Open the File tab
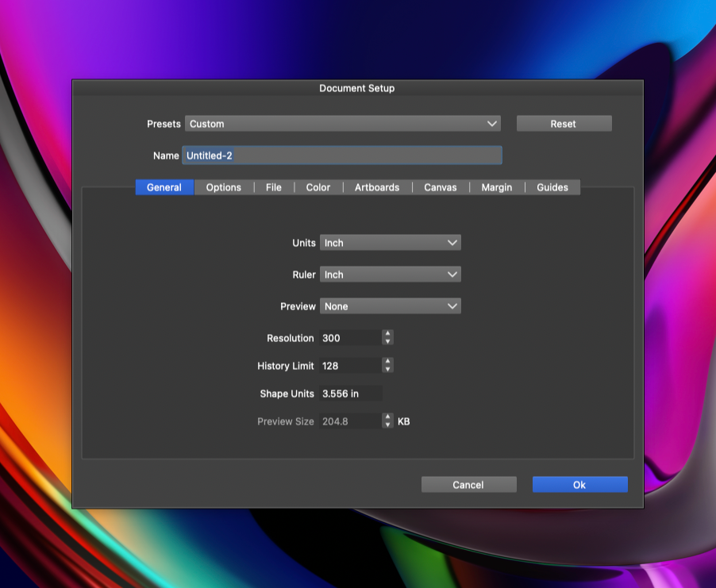 click(274, 187)
